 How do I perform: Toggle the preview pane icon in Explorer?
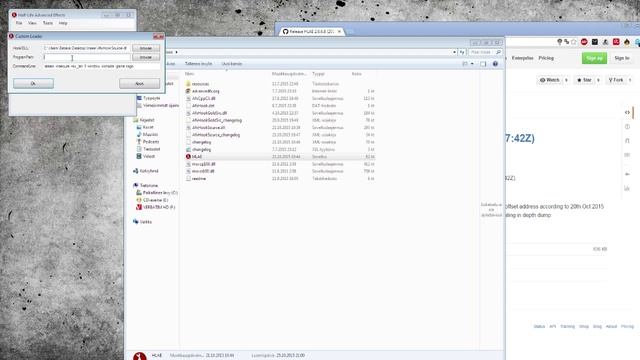(x=483, y=64)
